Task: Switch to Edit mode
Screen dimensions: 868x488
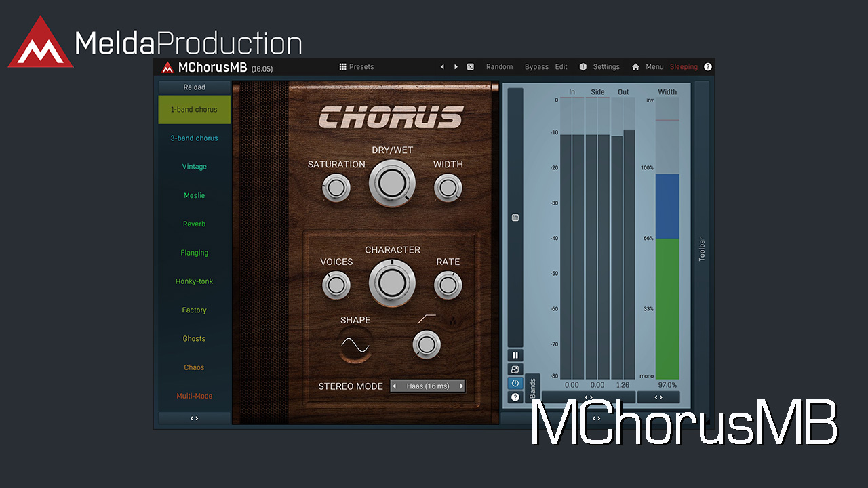Action: click(561, 67)
